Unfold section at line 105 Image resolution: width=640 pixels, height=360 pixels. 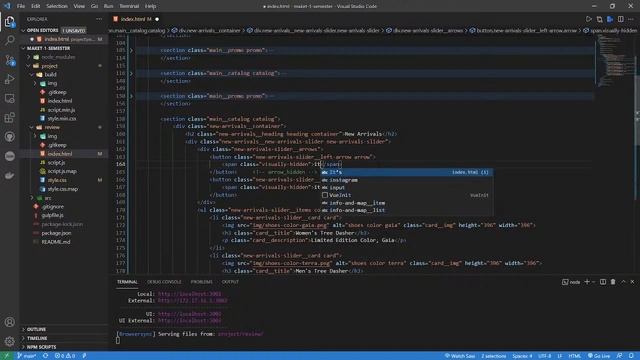coord(131,50)
